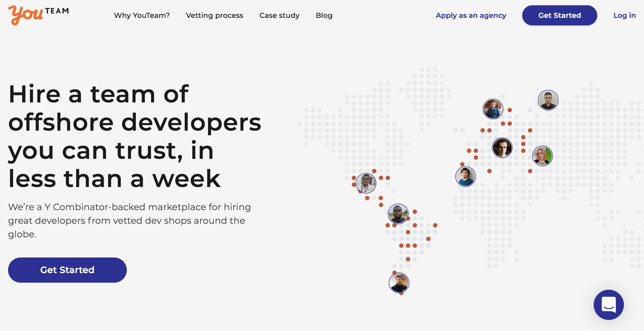This screenshot has height=331, width=644.
Task: Click the dark-haired man avatar on black background
Action: 502,148
